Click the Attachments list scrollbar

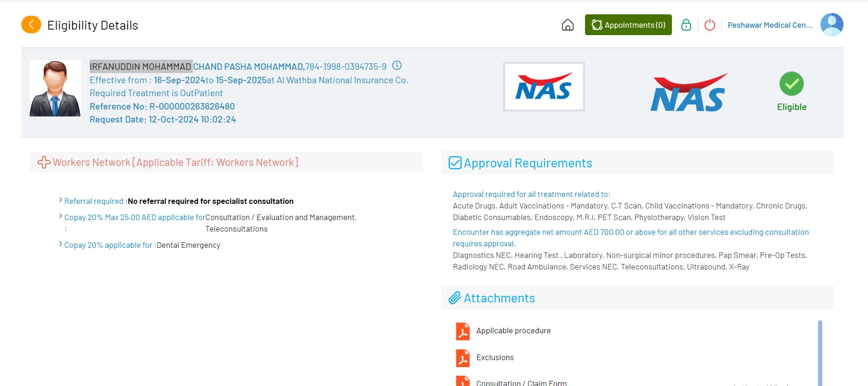(820, 353)
